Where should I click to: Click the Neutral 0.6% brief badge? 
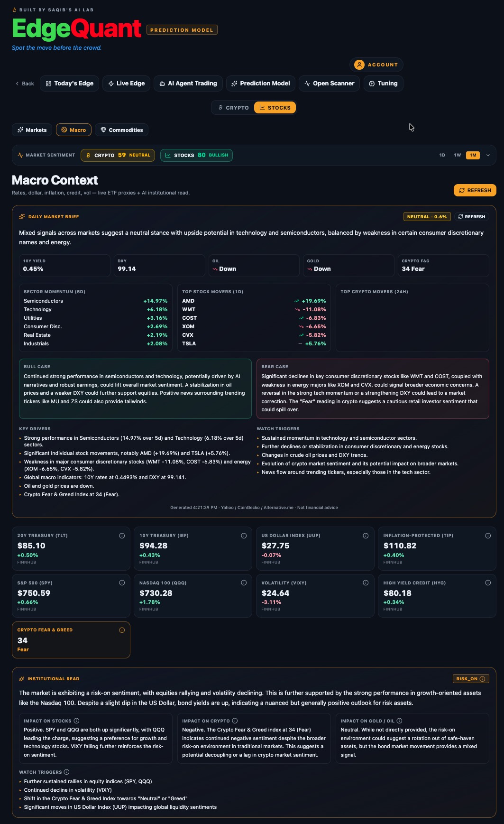(x=427, y=217)
